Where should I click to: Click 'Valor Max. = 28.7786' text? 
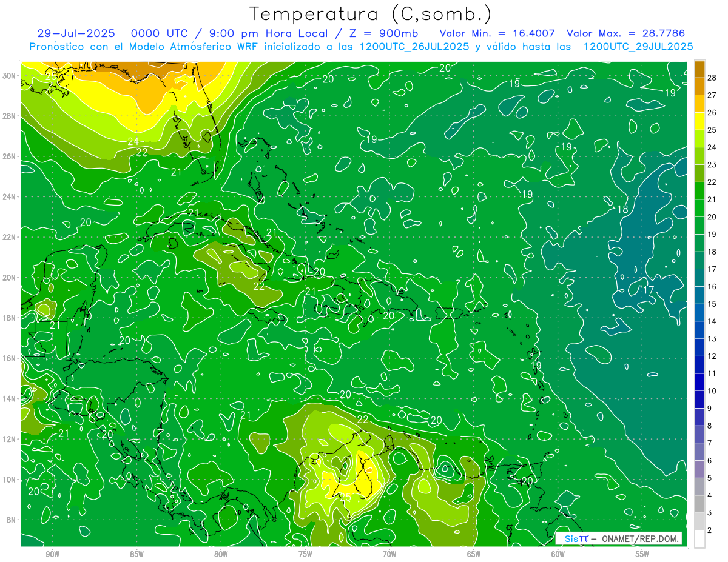point(626,33)
